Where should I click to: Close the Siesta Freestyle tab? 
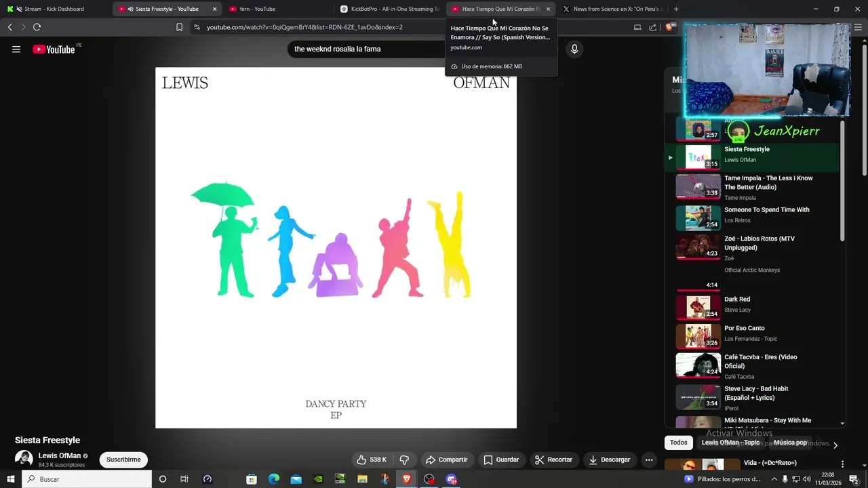[214, 9]
